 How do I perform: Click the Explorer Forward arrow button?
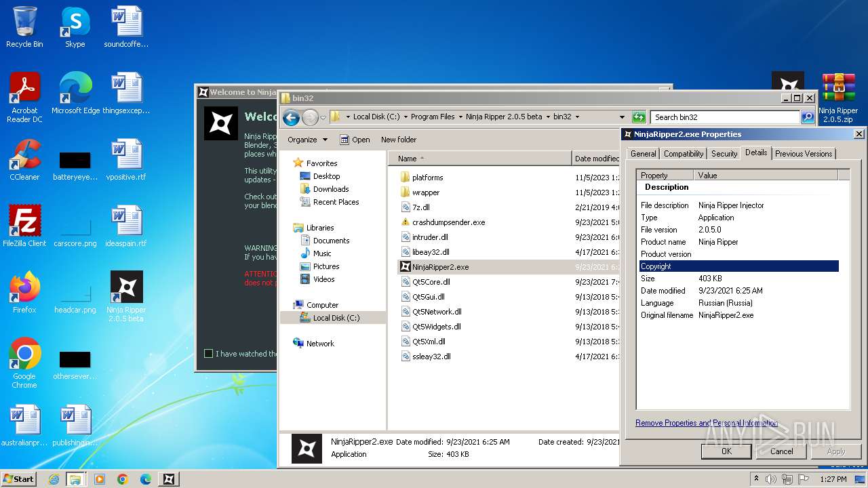coord(310,117)
